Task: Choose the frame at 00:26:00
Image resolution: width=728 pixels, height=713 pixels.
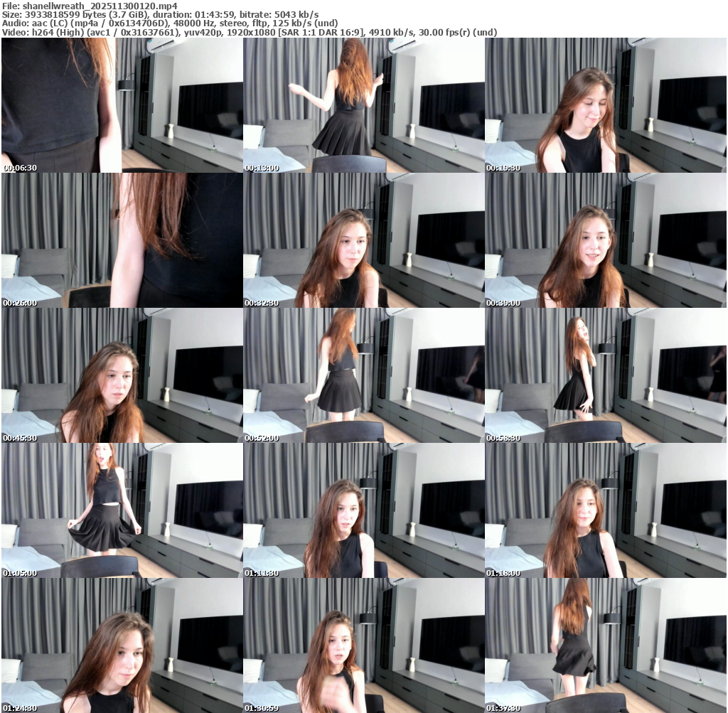Action: click(x=122, y=240)
